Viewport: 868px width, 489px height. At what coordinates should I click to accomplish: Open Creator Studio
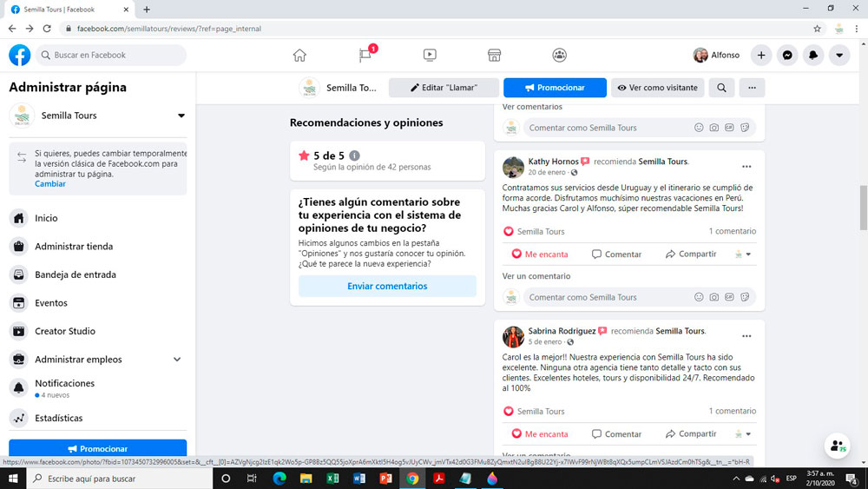point(97,331)
